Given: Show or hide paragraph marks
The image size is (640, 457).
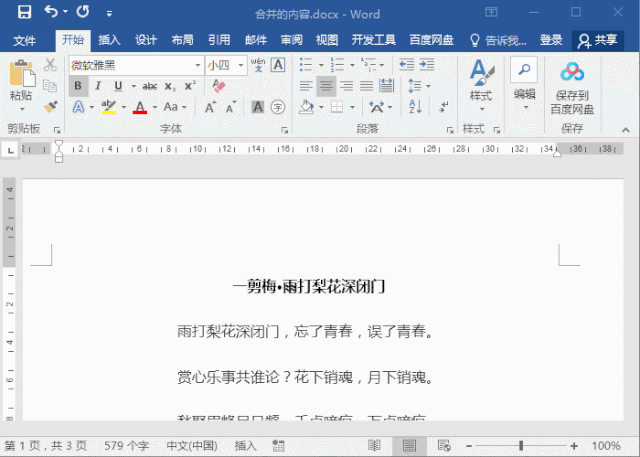Looking at the screenshot, I should (444, 107).
